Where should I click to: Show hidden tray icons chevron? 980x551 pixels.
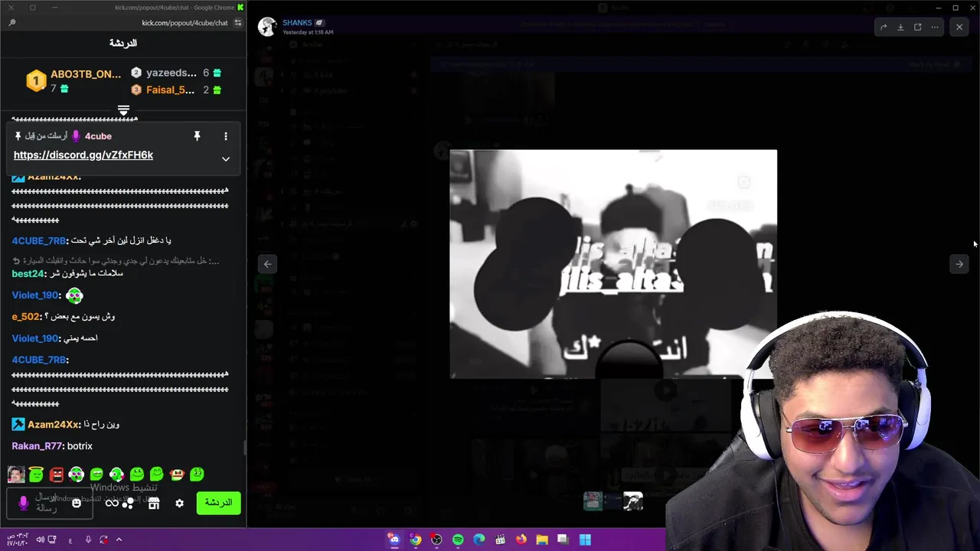point(119,540)
